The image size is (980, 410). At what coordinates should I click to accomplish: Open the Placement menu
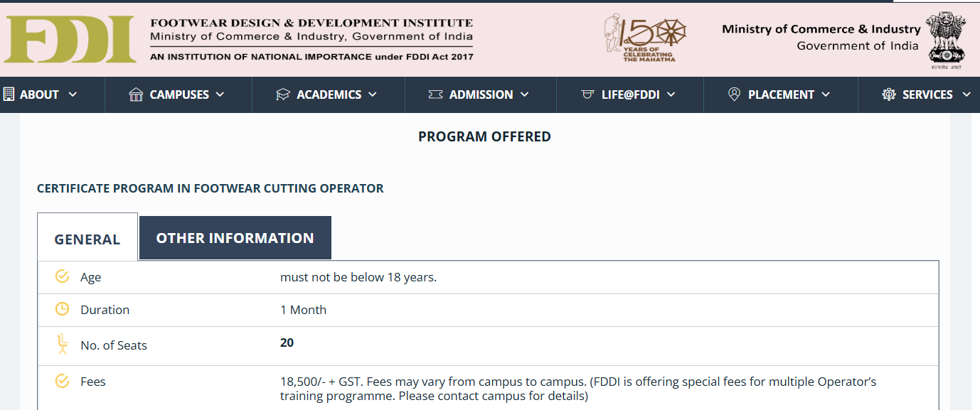coord(781,95)
